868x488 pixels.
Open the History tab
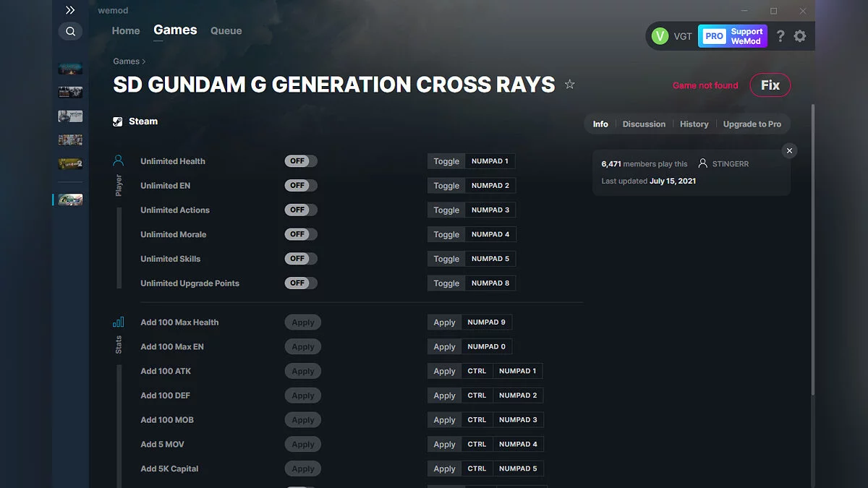click(694, 124)
